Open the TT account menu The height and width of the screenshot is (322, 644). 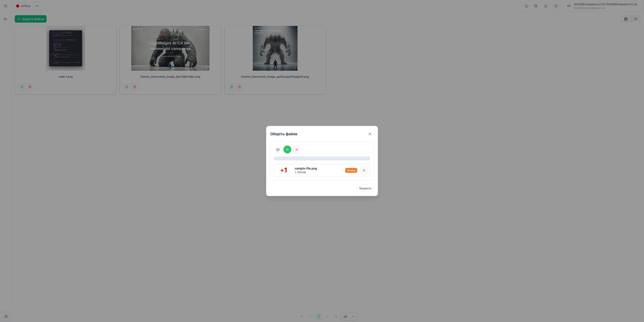(x=569, y=6)
